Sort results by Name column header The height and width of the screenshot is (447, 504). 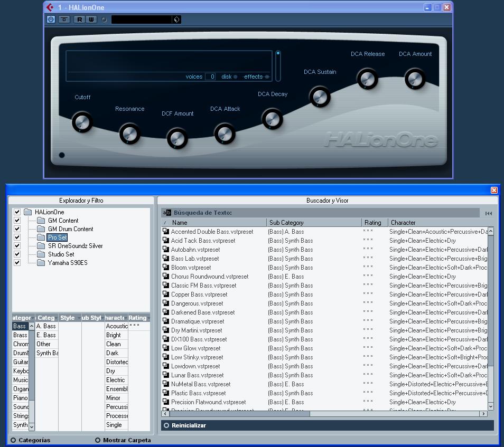[x=214, y=223]
